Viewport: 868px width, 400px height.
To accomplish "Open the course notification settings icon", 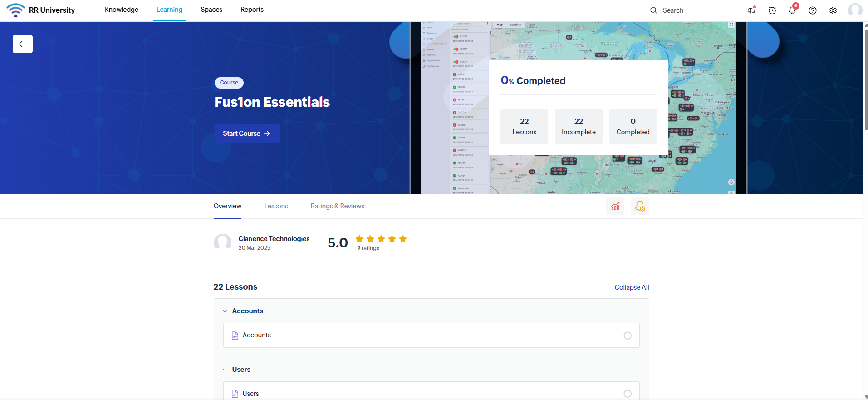I will pyautogui.click(x=640, y=207).
